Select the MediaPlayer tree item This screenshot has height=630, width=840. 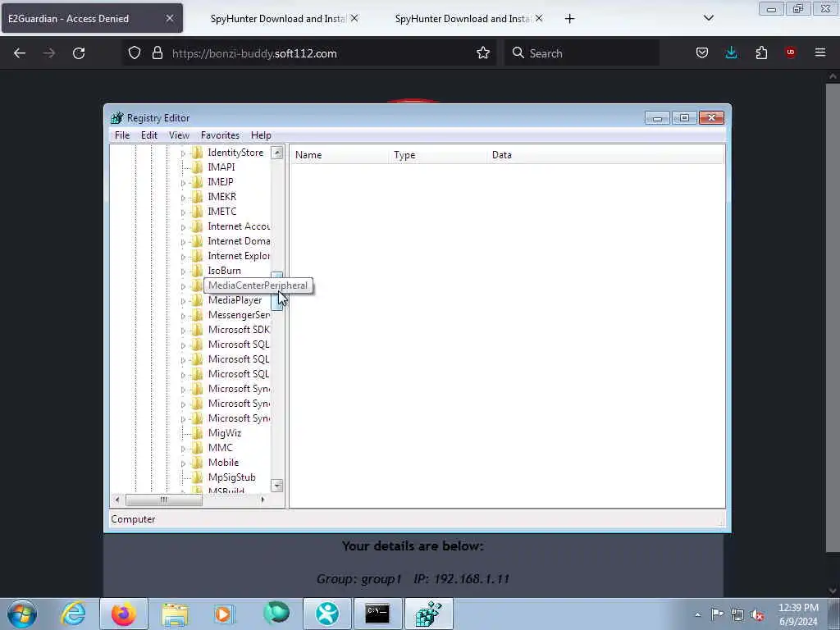(235, 300)
